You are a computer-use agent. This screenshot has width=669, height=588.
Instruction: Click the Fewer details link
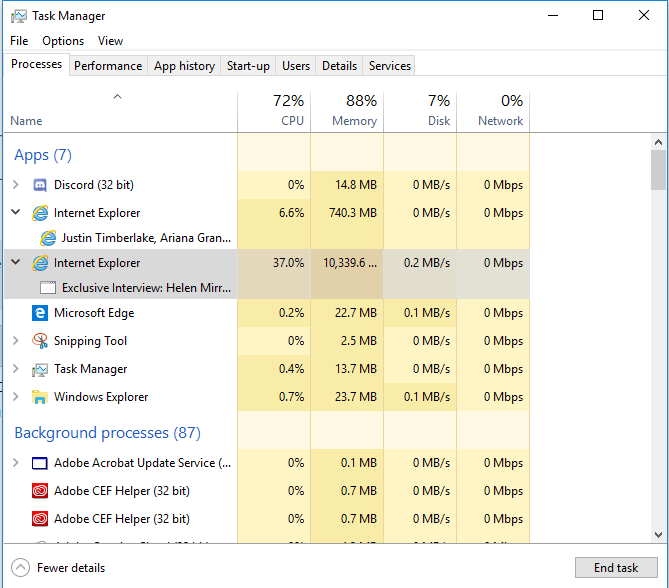(71, 568)
